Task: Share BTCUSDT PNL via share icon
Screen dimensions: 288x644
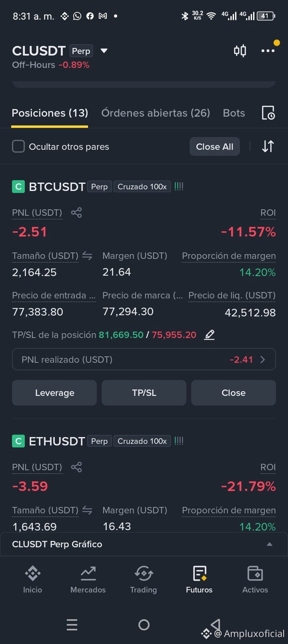Action: 76,213
